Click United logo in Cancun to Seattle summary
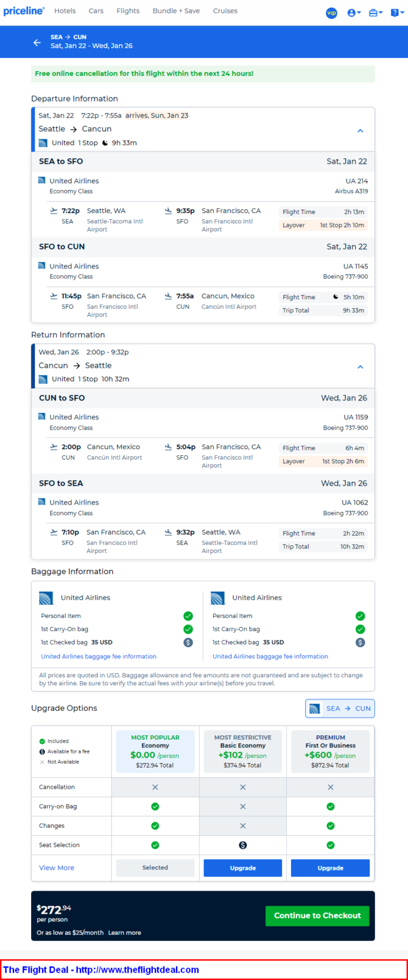This screenshot has height=980, width=408. (x=43, y=379)
